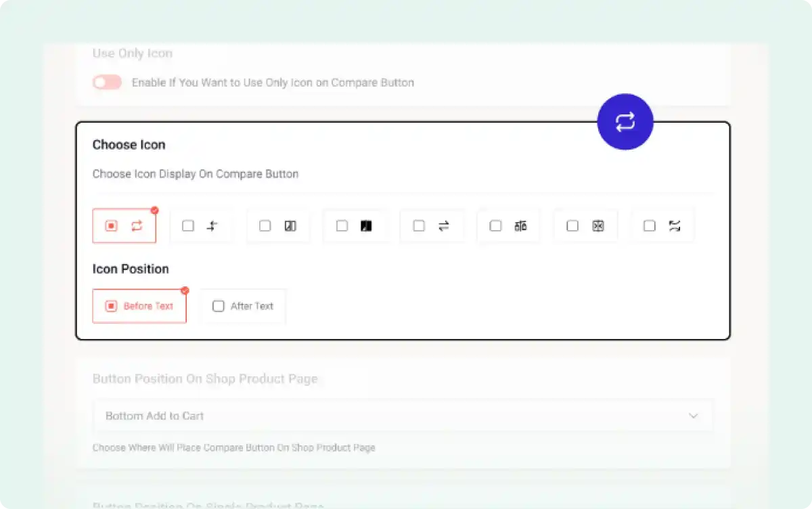Click the Use Only Icon heading
Viewport: 812px width, 509px height.
133,53
